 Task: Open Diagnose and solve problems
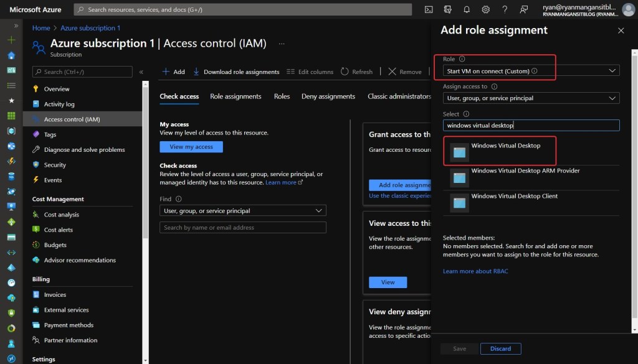coord(83,149)
